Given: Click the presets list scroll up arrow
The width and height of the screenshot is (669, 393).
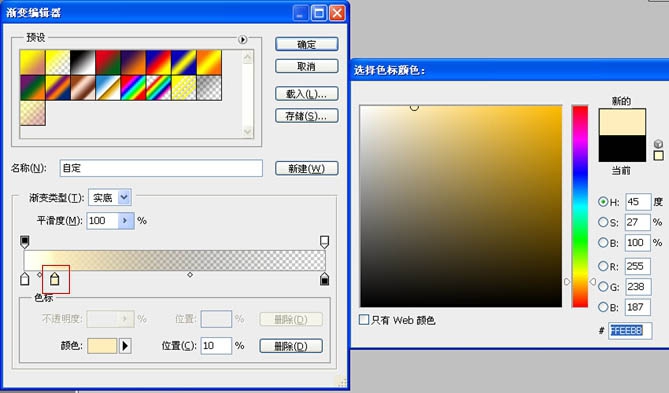Looking at the screenshot, I should pos(247,57).
